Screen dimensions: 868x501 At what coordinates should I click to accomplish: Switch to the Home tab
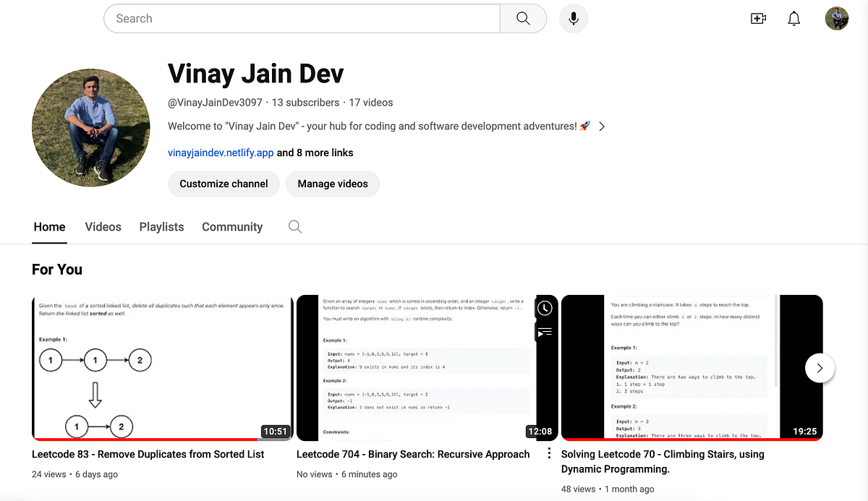pyautogui.click(x=49, y=227)
